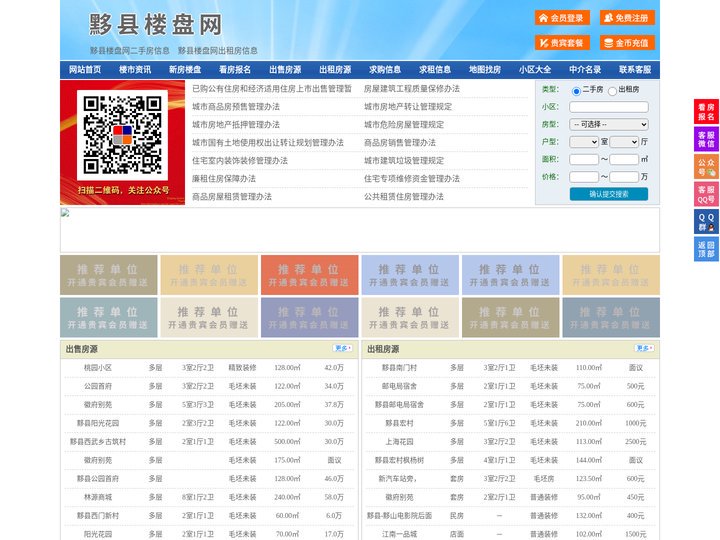The width and height of the screenshot is (720, 540).
Task: Open the 江南一品城 rental listing
Action: [399, 534]
